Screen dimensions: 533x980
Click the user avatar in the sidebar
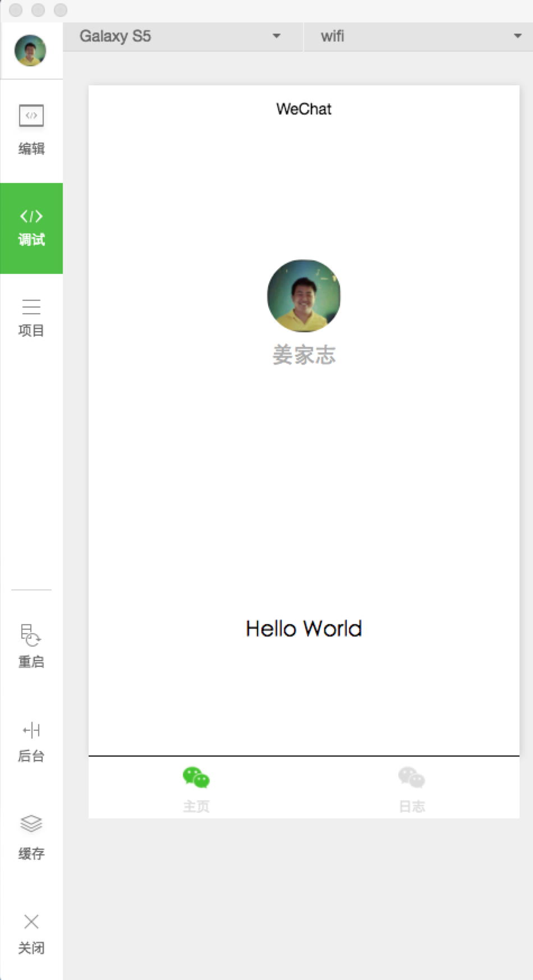click(x=30, y=51)
